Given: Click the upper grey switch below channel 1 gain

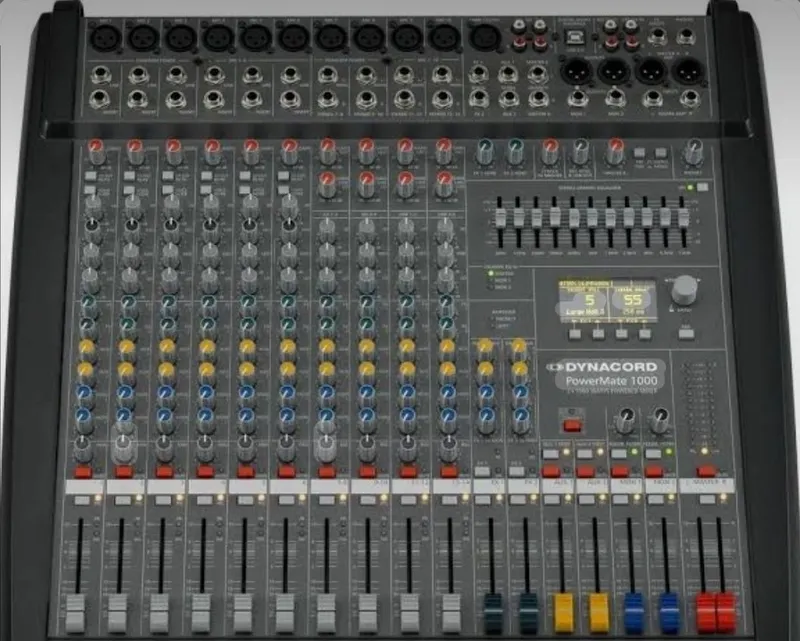Looking at the screenshot, I should coord(90,176).
